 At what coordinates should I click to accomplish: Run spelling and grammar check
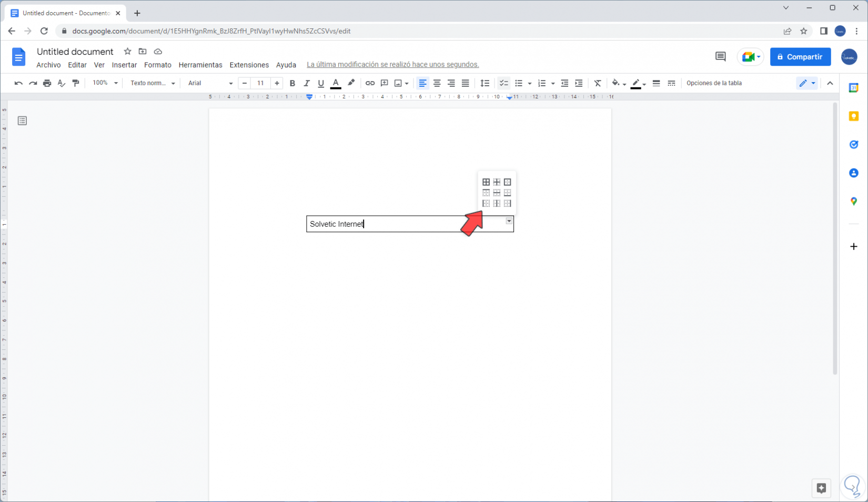[62, 83]
